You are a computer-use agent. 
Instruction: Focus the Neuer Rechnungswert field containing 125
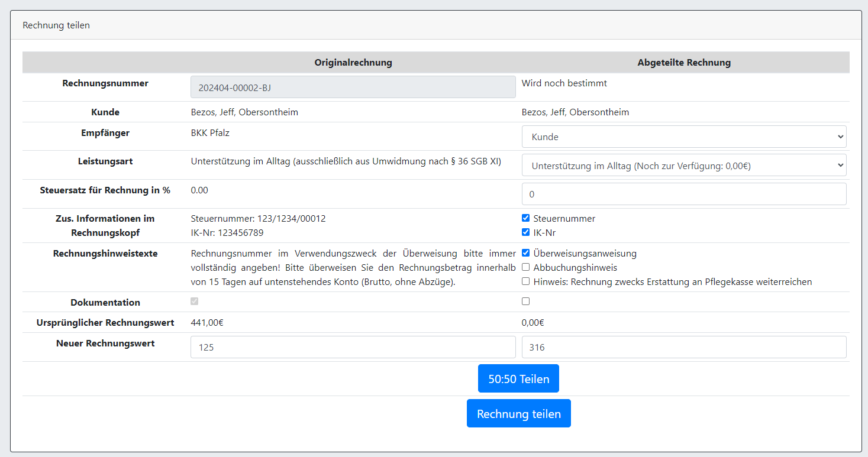pos(353,347)
